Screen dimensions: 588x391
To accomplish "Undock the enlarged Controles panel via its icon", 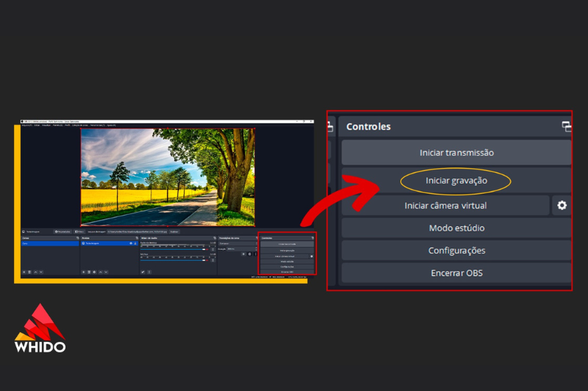I will pyautogui.click(x=566, y=126).
